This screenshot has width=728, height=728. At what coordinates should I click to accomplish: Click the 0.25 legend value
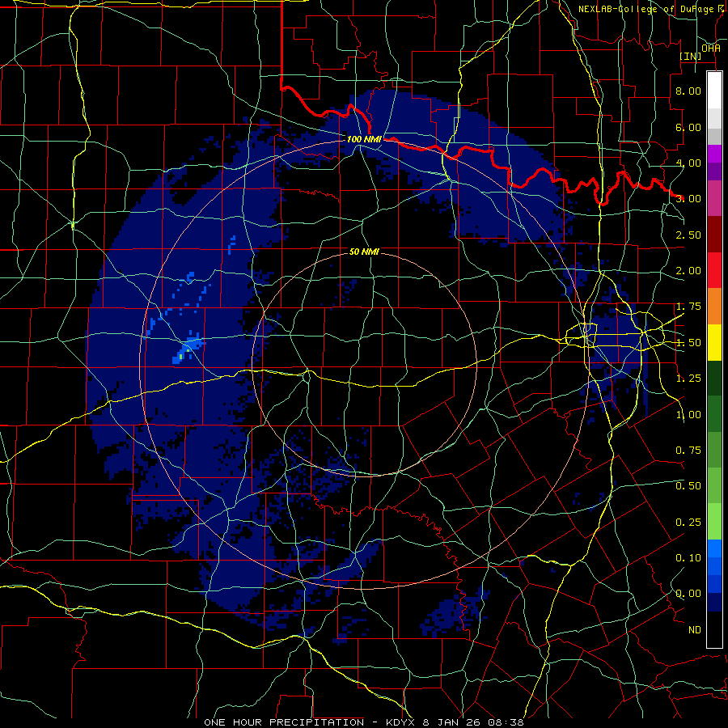coord(688,523)
